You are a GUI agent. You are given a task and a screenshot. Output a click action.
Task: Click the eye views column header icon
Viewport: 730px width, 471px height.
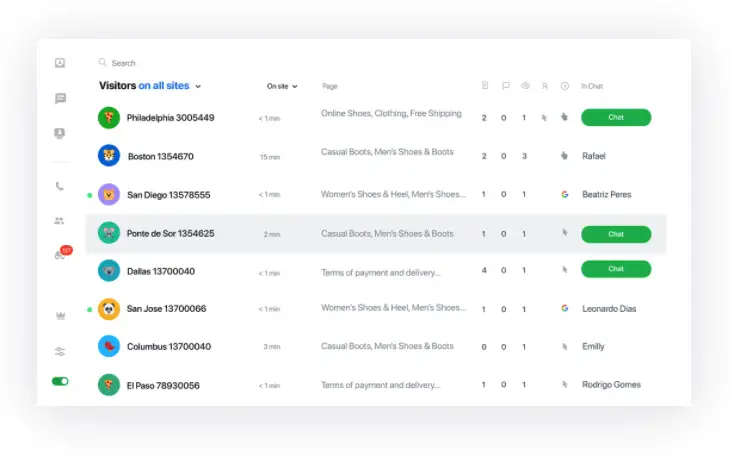[525, 86]
